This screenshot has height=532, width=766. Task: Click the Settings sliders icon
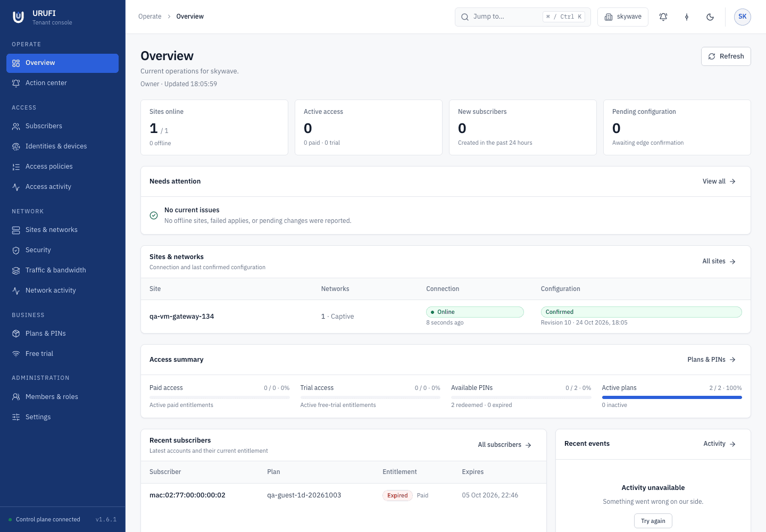pos(16,418)
